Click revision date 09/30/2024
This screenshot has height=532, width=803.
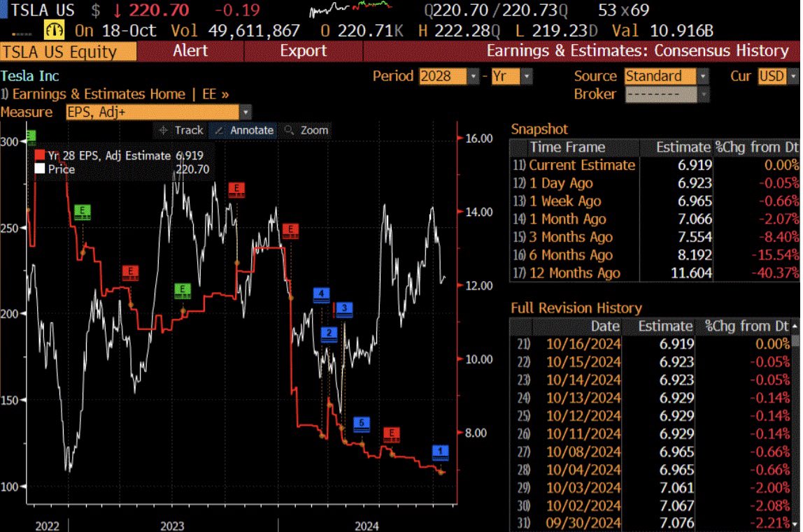point(583,524)
